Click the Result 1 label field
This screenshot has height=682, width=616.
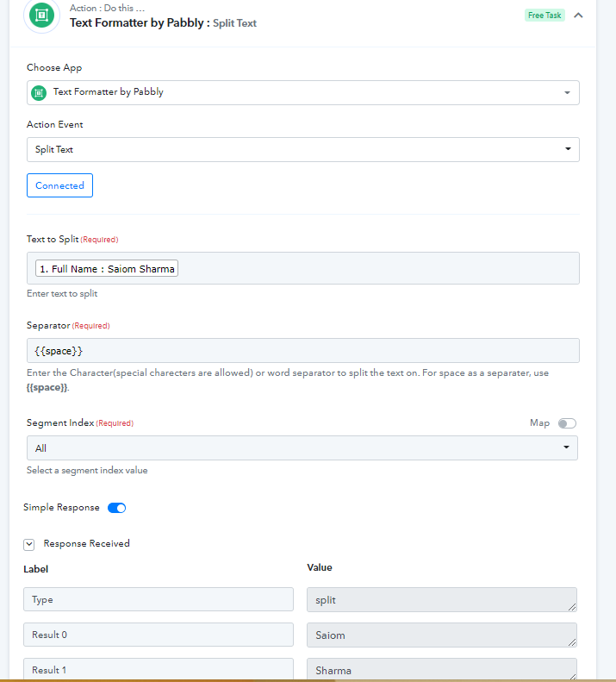[159, 669]
